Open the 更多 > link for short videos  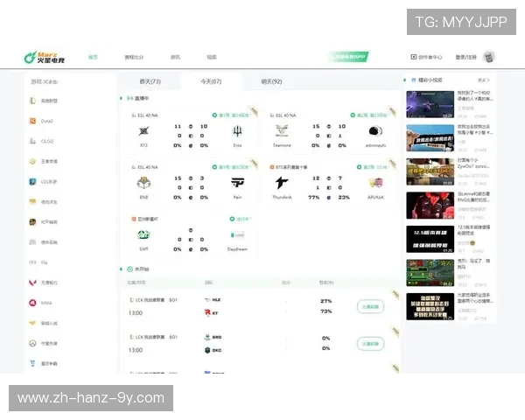(484, 80)
